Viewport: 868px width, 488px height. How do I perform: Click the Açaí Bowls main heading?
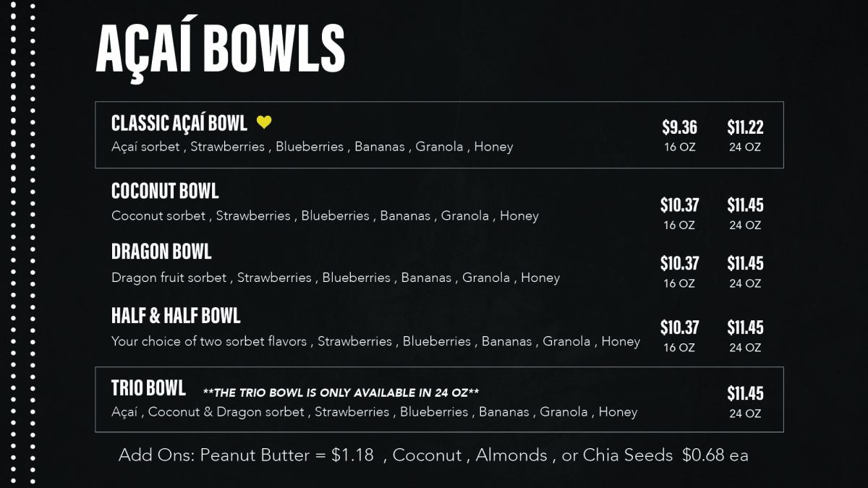tap(220, 48)
